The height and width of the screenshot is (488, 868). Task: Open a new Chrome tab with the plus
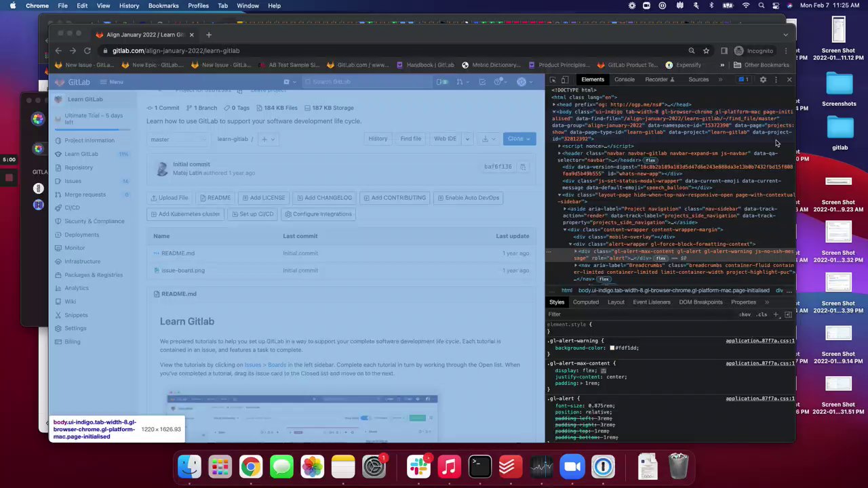click(209, 35)
